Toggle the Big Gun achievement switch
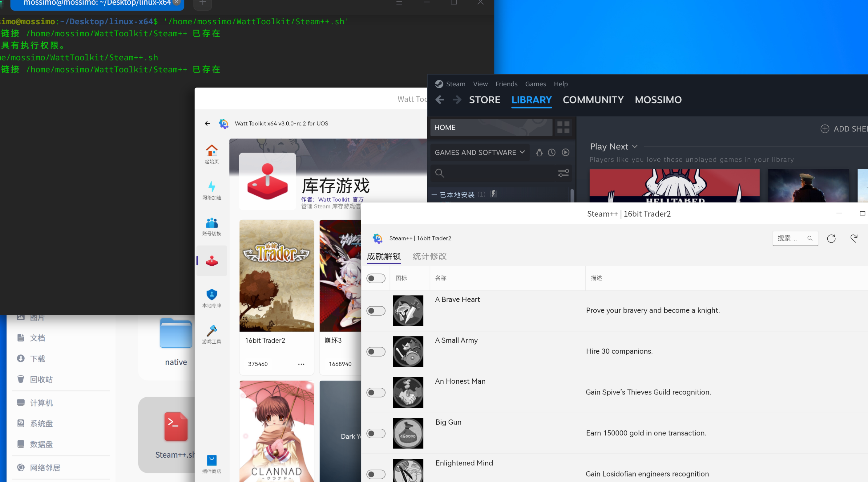This screenshot has width=868, height=482. click(376, 433)
